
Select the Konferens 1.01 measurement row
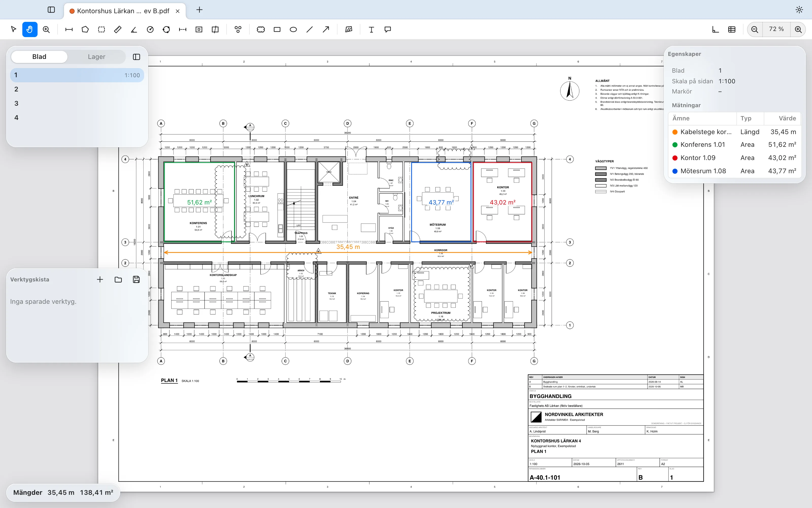pyautogui.click(x=735, y=145)
